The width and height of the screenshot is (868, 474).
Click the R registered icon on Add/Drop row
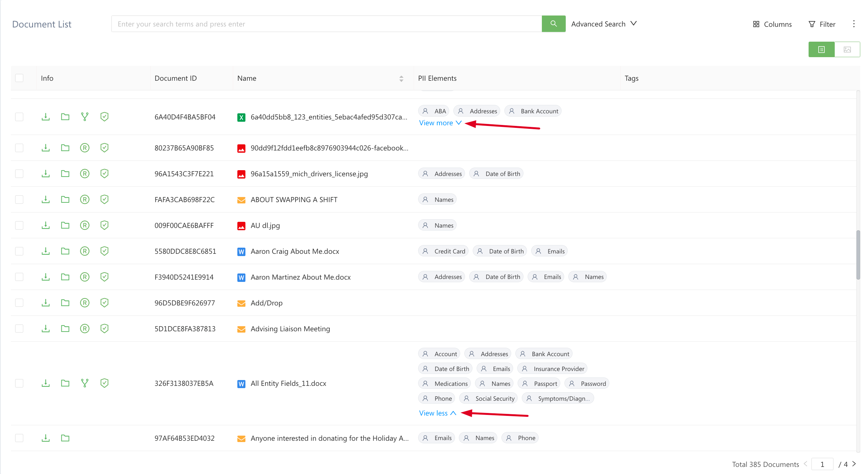pyautogui.click(x=85, y=303)
